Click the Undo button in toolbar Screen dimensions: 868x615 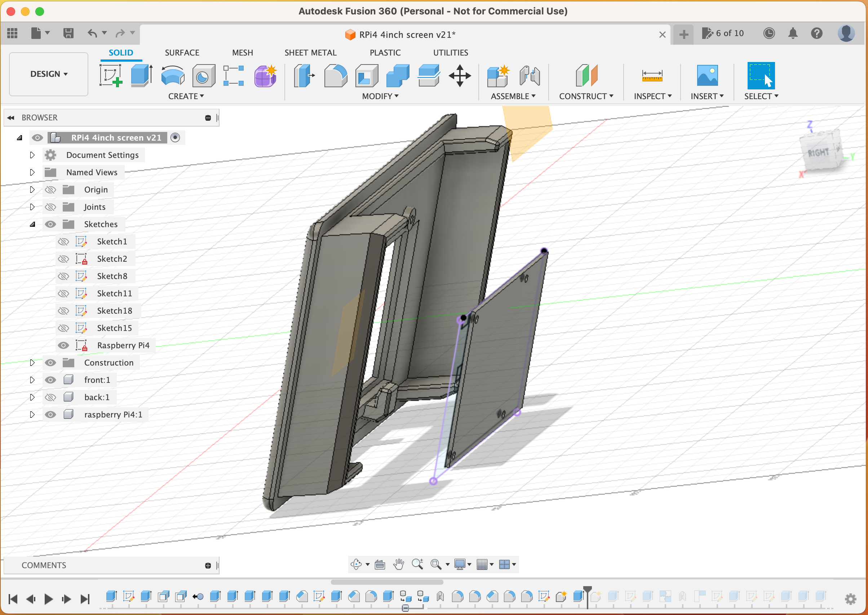(93, 34)
